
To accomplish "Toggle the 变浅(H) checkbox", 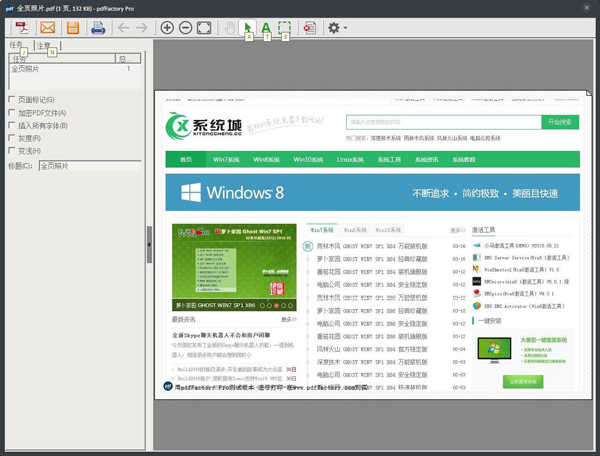I will tap(12, 150).
